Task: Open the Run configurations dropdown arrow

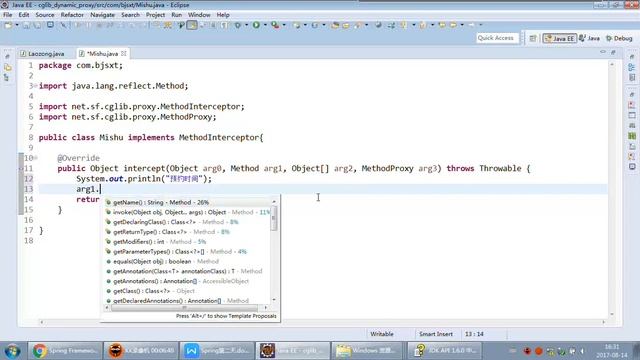Action: point(265,25)
